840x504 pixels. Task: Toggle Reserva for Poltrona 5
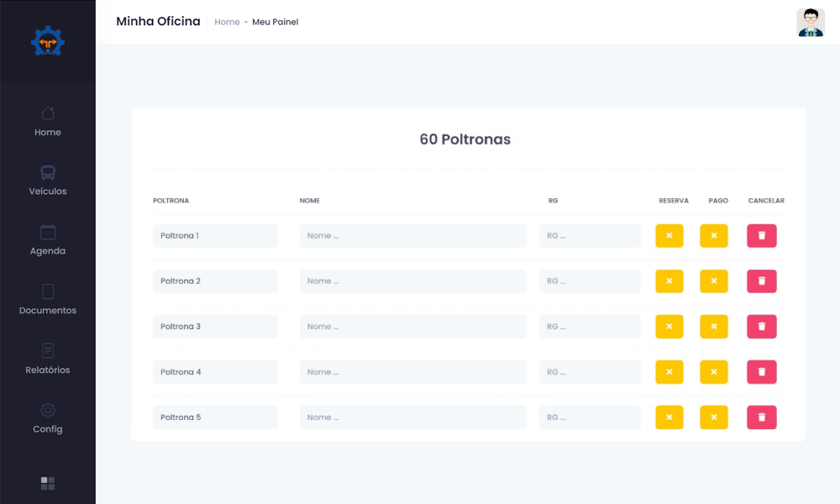(669, 417)
